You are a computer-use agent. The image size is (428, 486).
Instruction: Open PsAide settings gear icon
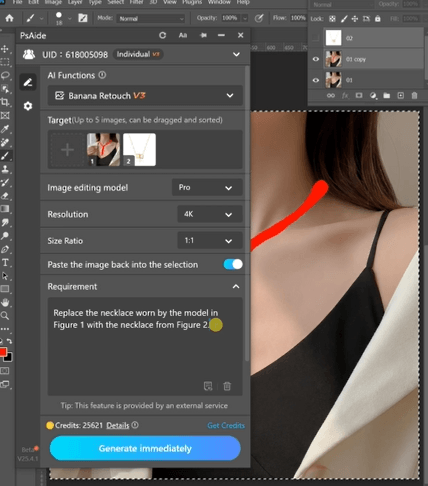click(x=28, y=106)
